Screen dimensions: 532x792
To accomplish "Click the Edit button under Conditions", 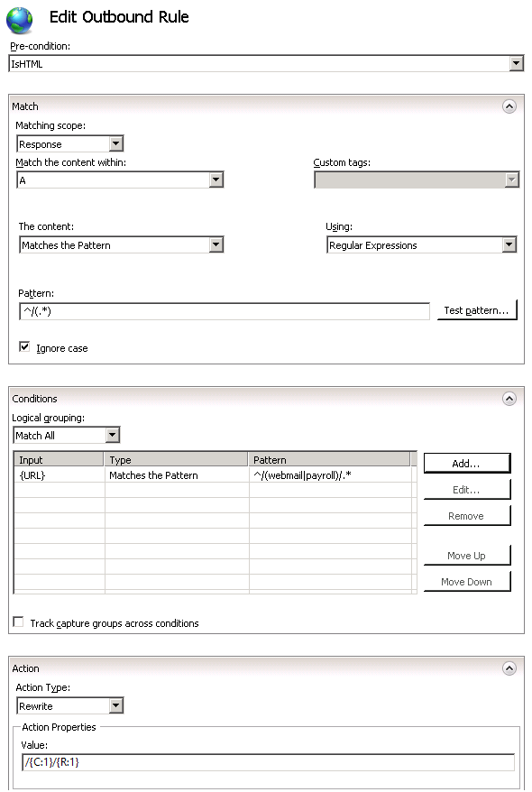I will [x=467, y=489].
